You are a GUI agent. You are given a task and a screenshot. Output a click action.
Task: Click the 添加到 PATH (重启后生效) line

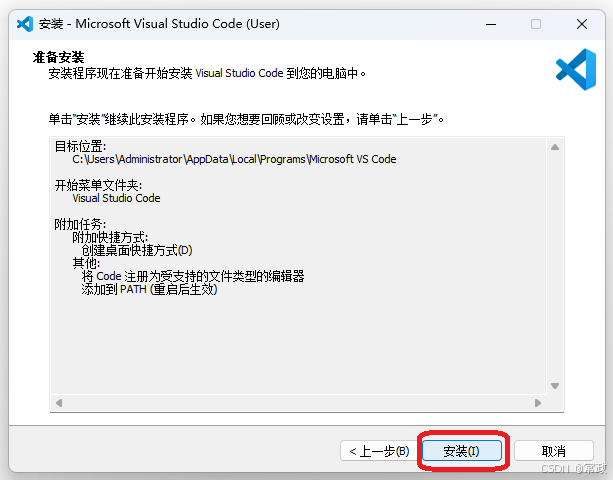(149, 289)
